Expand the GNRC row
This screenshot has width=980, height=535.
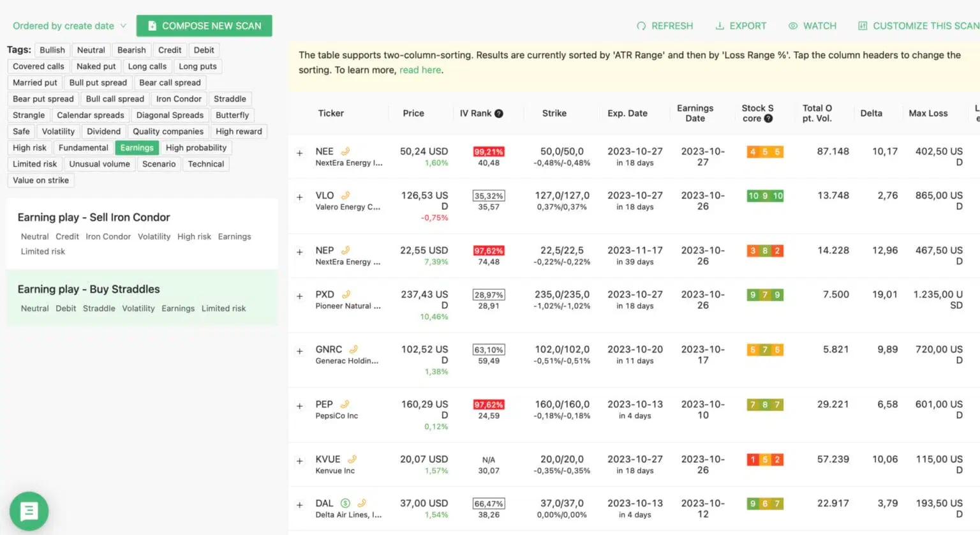coord(299,350)
